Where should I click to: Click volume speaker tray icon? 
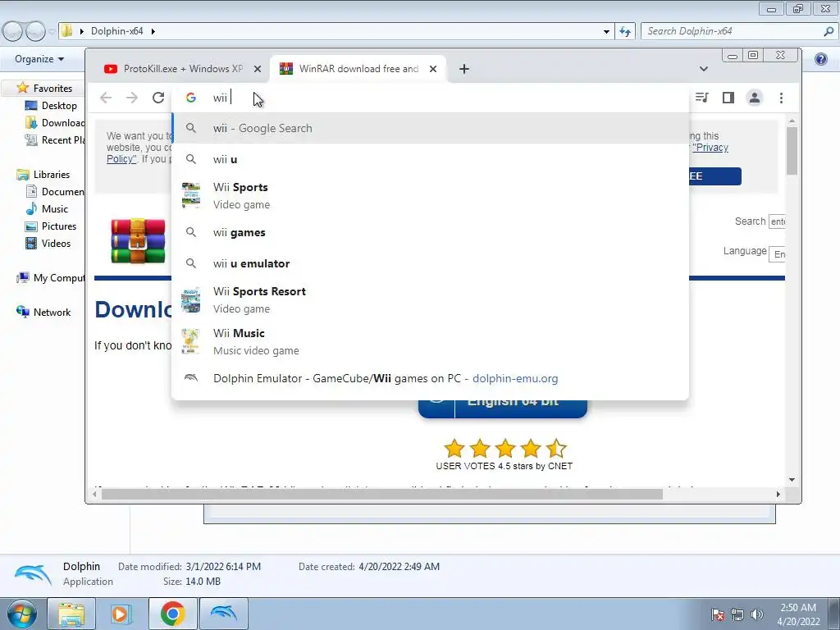pos(756,614)
